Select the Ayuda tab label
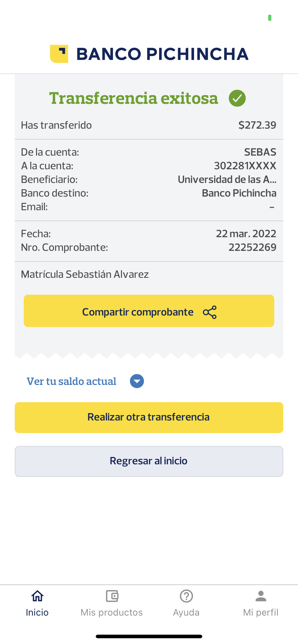 (186, 612)
